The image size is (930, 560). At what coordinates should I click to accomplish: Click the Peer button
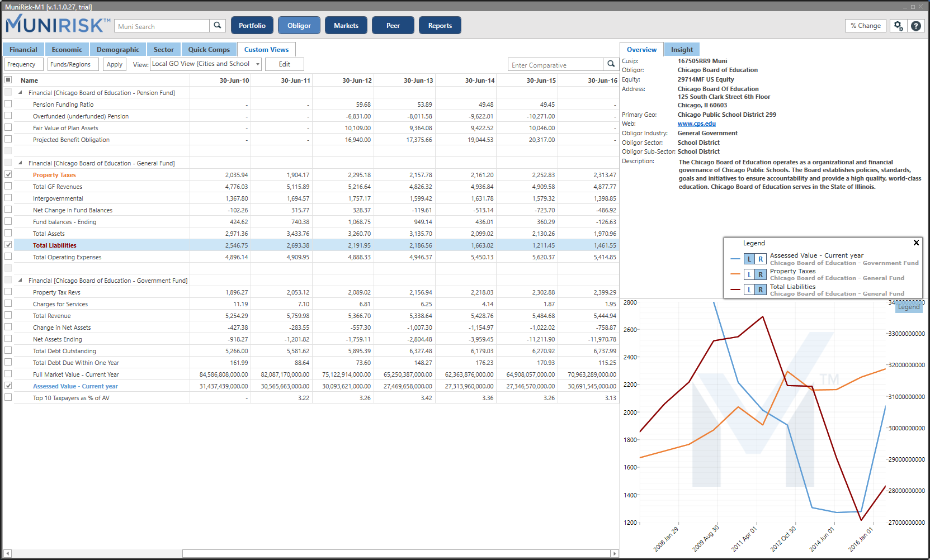393,26
